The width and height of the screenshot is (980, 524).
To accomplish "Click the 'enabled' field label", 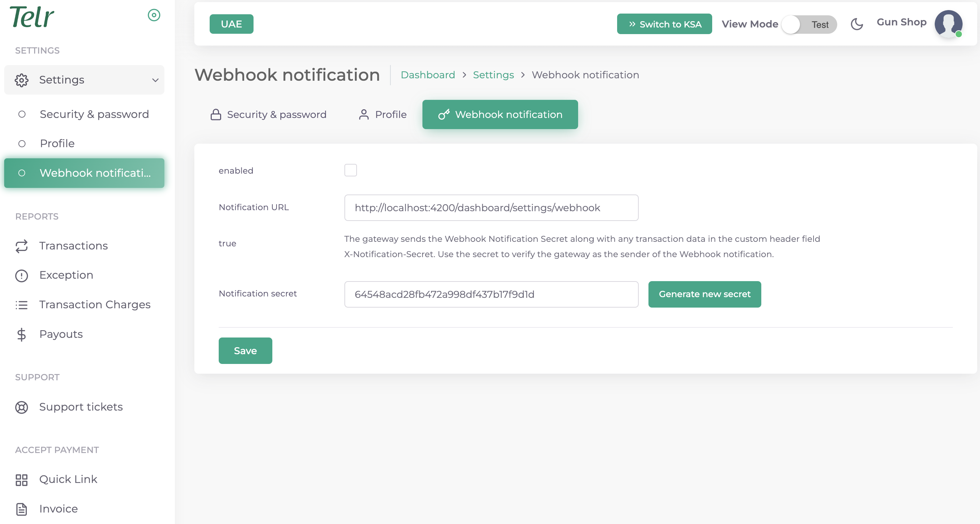I will (x=236, y=170).
